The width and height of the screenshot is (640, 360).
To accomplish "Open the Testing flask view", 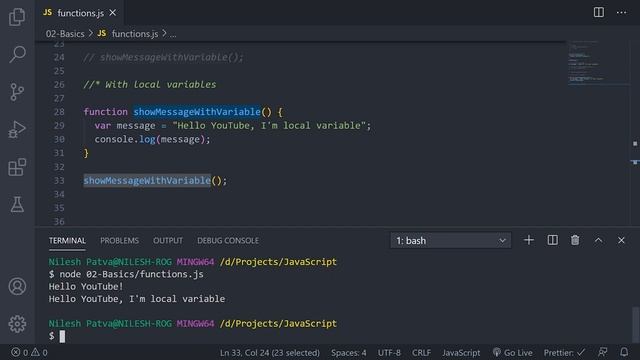I will tap(17, 204).
